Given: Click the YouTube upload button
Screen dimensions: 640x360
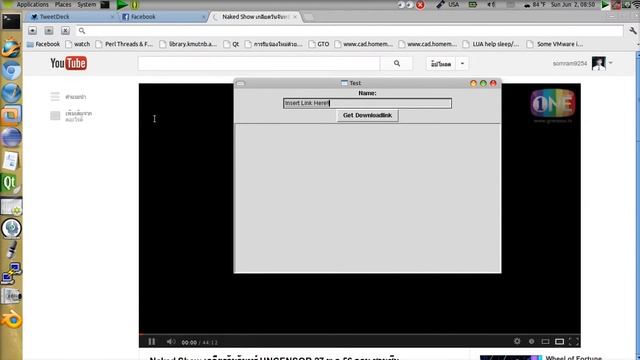Looking at the screenshot, I should click(441, 64).
